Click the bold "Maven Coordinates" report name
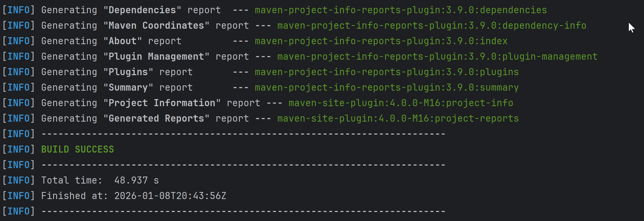The width and height of the screenshot is (644, 221). point(156,26)
